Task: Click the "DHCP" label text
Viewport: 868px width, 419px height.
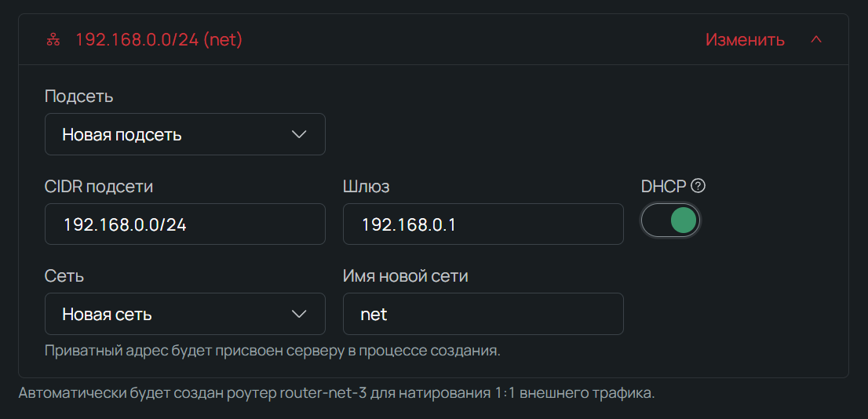Action: point(664,187)
